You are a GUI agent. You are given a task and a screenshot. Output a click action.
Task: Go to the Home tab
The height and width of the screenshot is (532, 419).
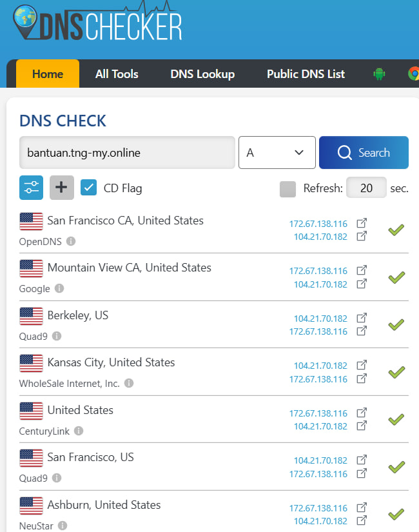tap(48, 74)
